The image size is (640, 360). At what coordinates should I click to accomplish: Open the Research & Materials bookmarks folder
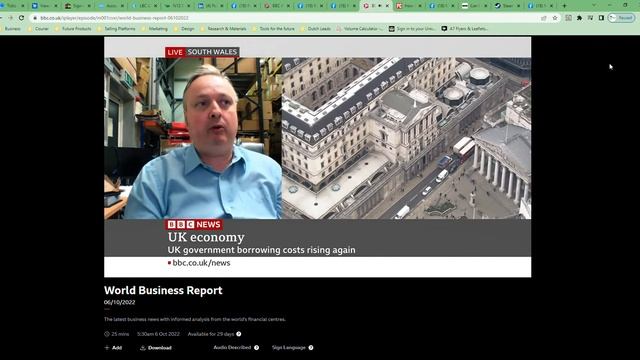click(224, 29)
